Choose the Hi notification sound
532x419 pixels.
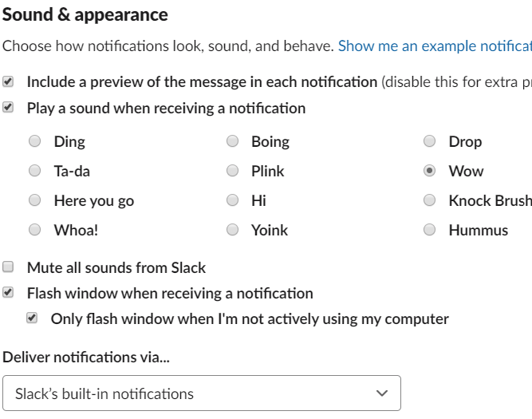pyautogui.click(x=233, y=200)
